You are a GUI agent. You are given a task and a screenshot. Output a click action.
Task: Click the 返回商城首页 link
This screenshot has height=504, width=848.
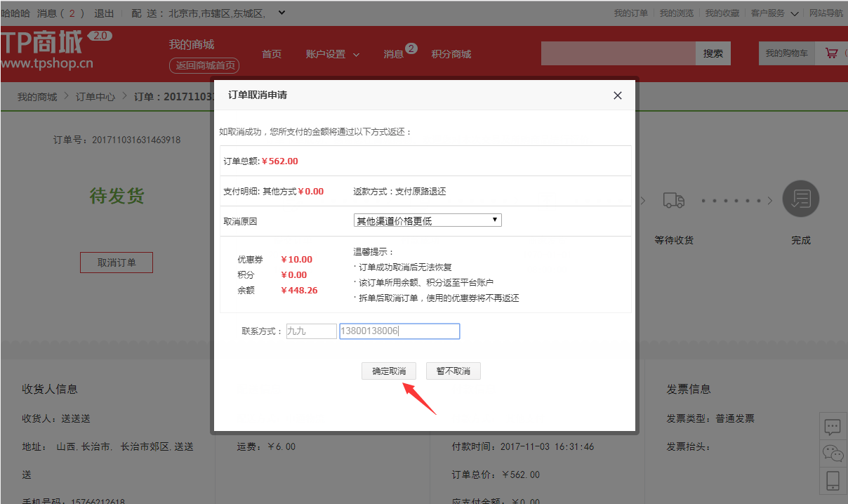click(204, 65)
